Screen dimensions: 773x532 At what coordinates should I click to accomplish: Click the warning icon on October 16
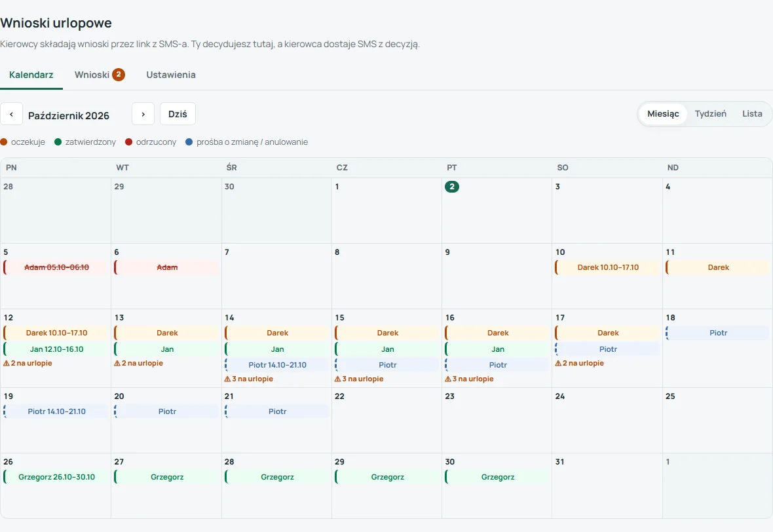(448, 379)
